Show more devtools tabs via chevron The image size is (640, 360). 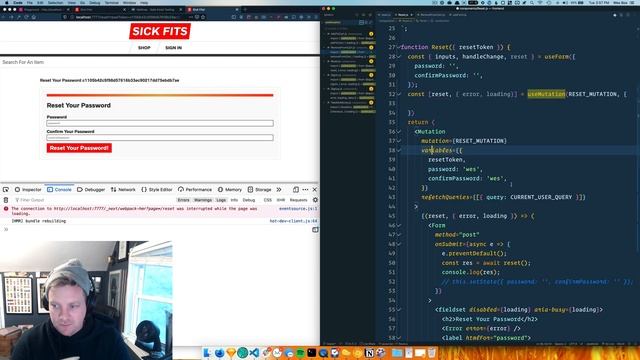[279, 190]
